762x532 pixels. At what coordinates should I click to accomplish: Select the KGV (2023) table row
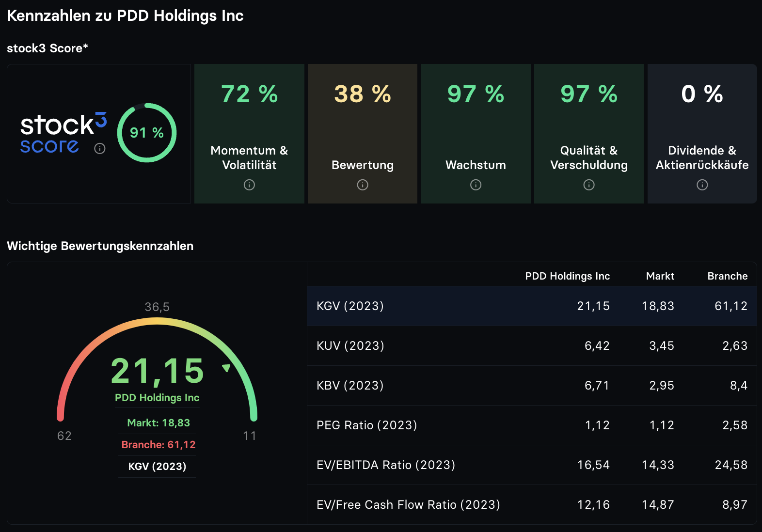point(532,306)
